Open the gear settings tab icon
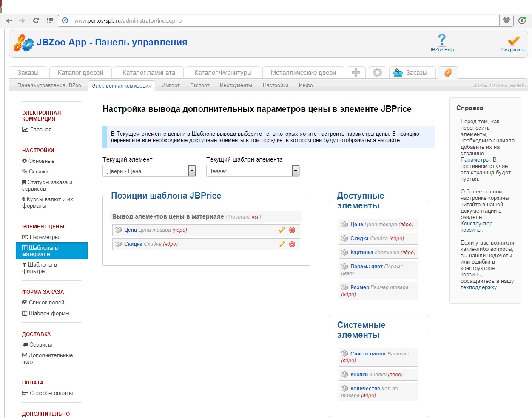The image size is (532, 418). pyautogui.click(x=377, y=73)
